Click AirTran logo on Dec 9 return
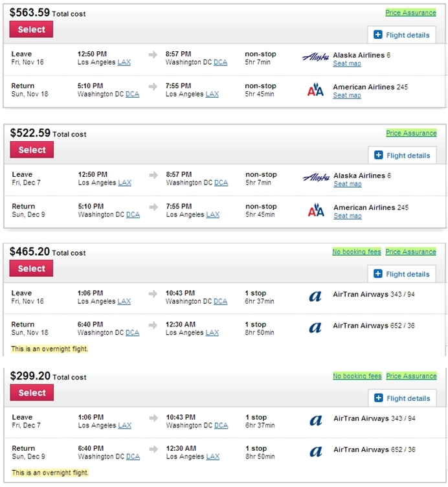448x487 pixels. 316,451
